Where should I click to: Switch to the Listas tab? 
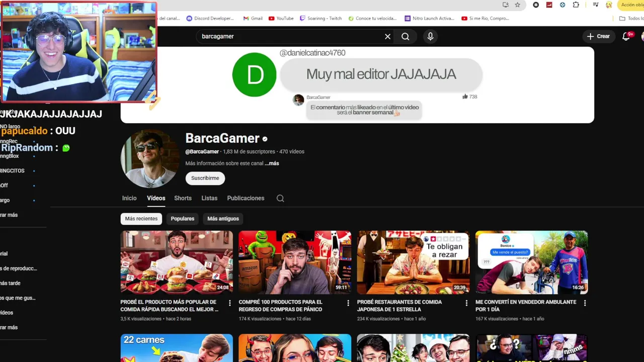[209, 198]
